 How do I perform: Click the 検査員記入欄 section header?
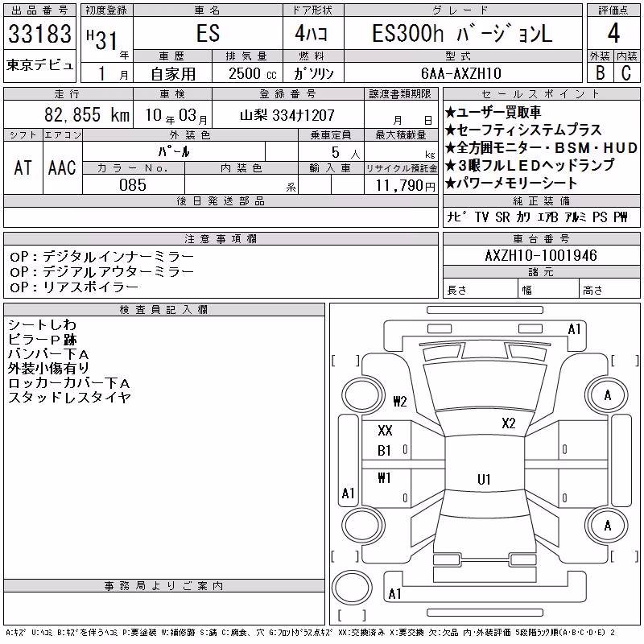click(x=163, y=309)
